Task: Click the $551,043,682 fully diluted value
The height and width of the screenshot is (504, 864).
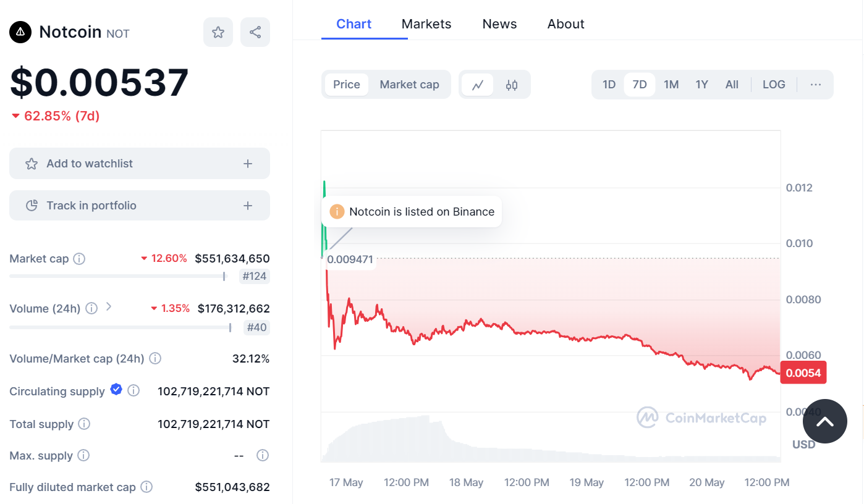Action: (232, 487)
